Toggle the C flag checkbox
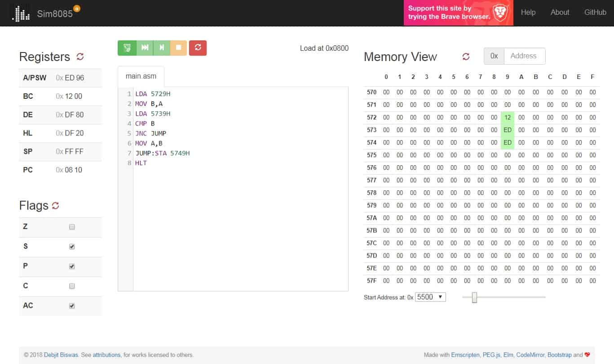614x364 pixels. (x=72, y=286)
